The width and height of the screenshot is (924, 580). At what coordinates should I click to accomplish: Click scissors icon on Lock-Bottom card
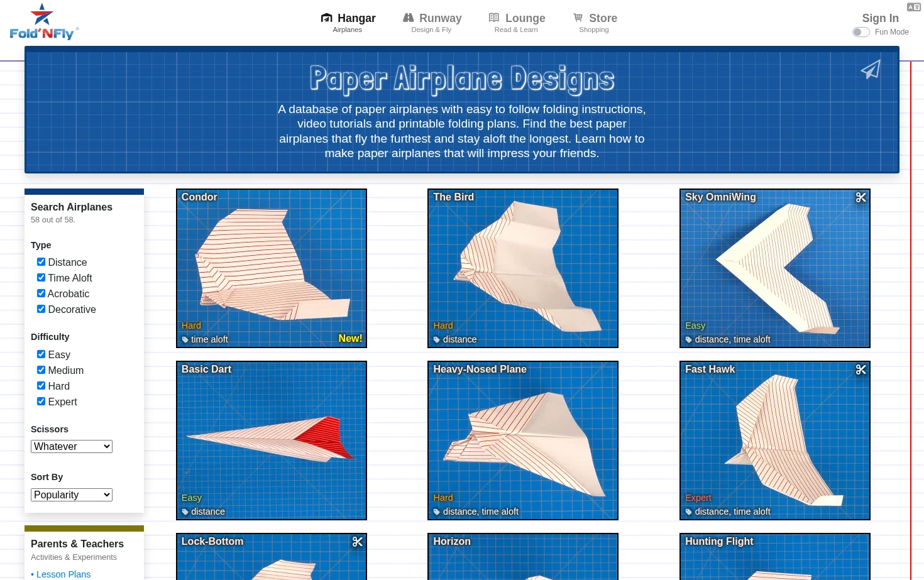point(358,542)
